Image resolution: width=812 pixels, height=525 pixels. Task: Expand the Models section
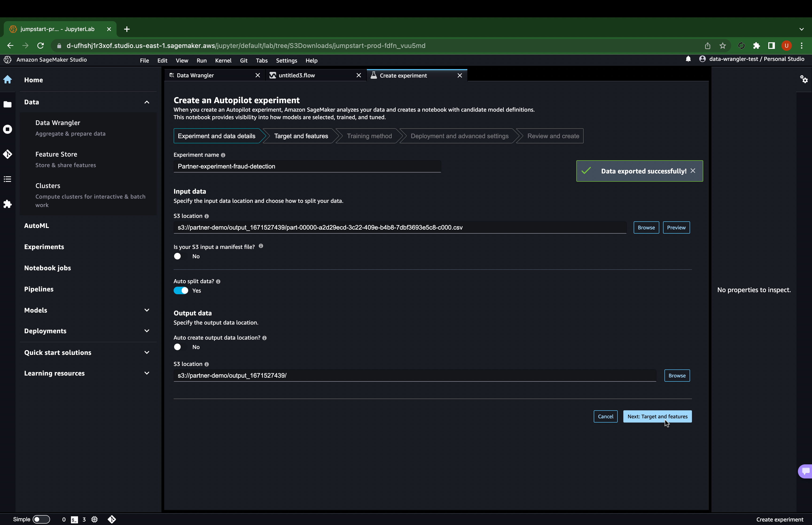click(147, 310)
